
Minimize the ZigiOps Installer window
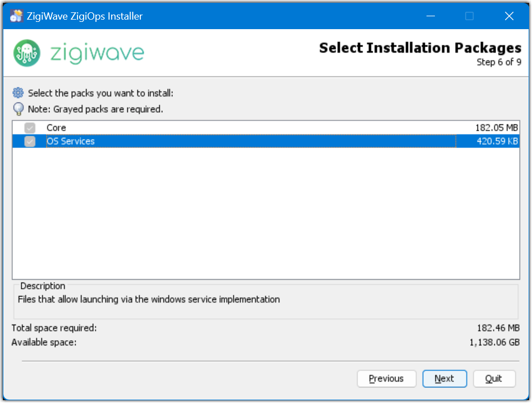coord(430,16)
